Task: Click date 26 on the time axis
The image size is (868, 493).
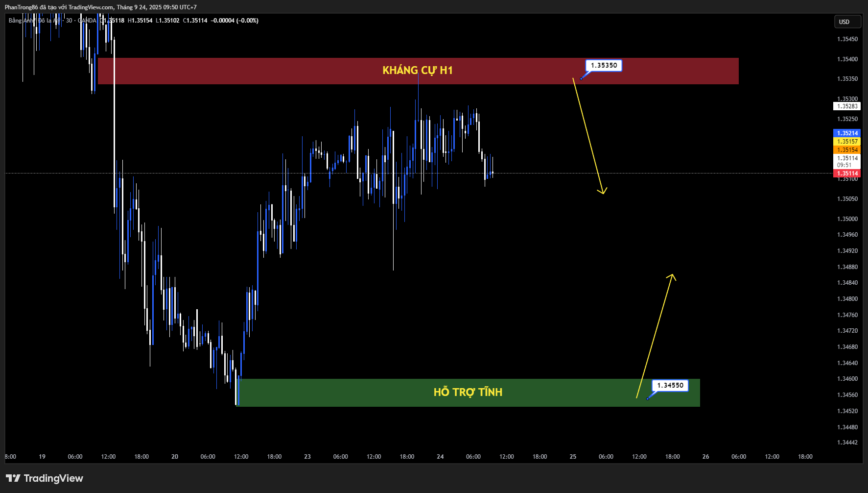Action: pos(705,457)
